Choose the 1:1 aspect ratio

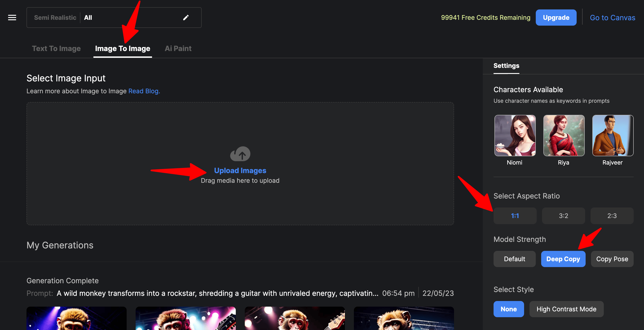[515, 216]
